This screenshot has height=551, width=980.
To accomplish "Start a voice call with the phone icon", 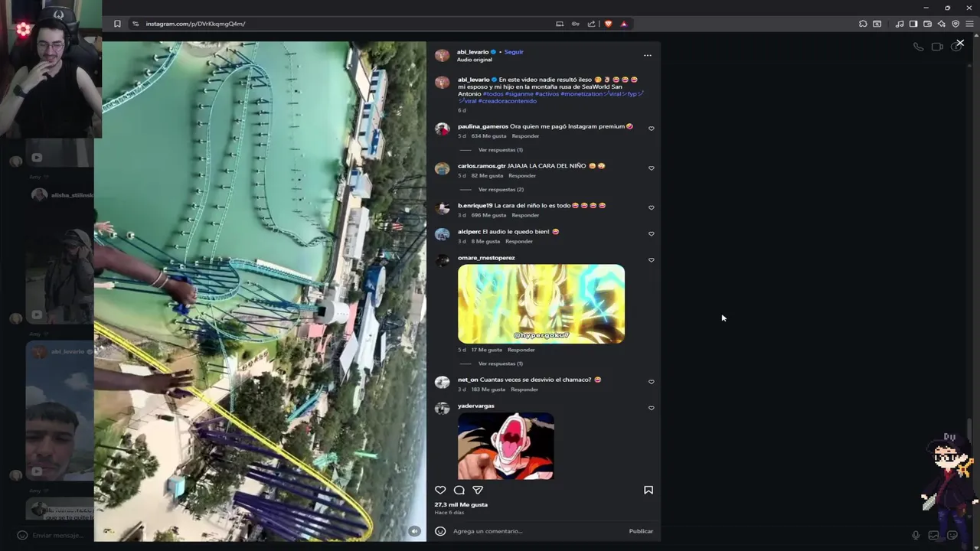I will 918,47.
